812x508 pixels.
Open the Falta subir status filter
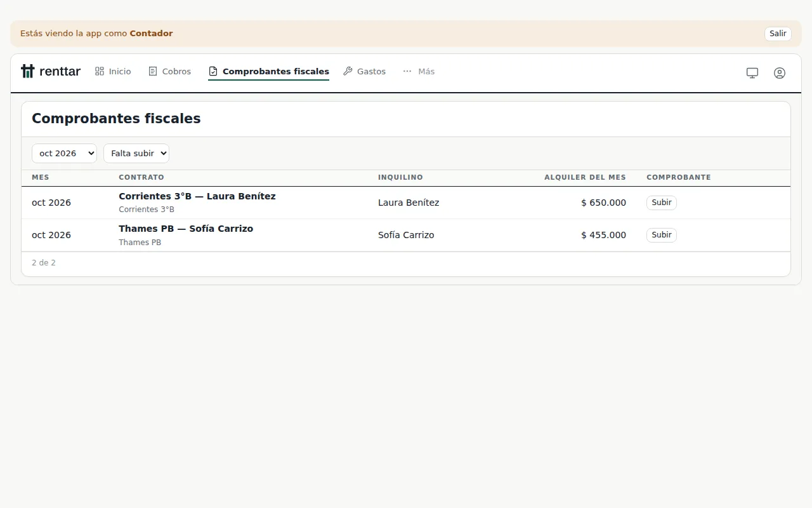pos(136,153)
